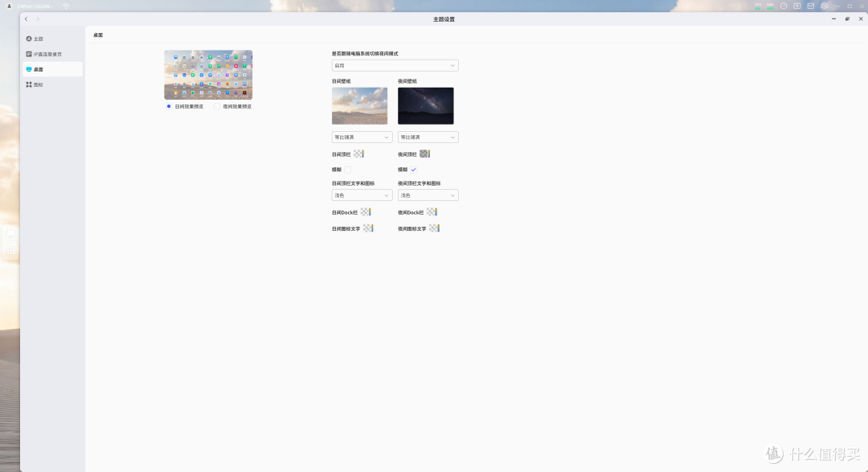Click the Wi-Fi status icon
868x472 pixels.
point(66,6)
